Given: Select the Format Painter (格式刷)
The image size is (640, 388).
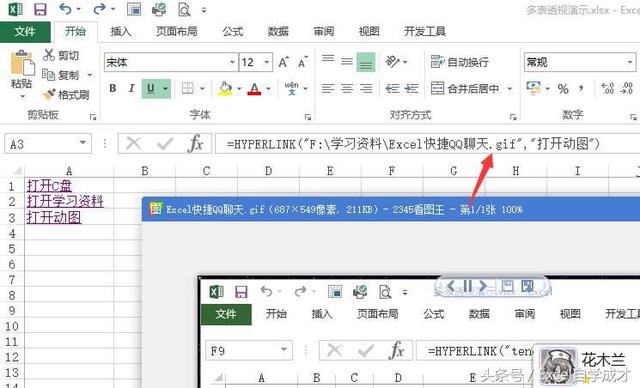Looking at the screenshot, I should point(66,95).
